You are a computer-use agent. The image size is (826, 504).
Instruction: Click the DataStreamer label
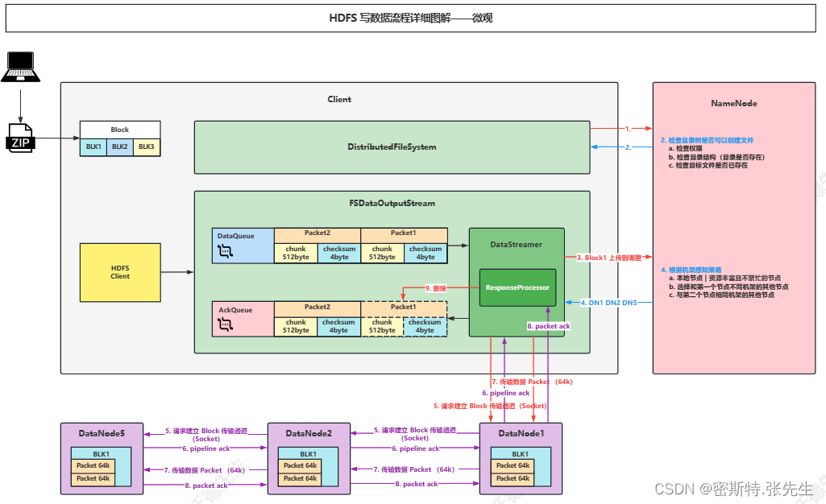click(x=517, y=245)
